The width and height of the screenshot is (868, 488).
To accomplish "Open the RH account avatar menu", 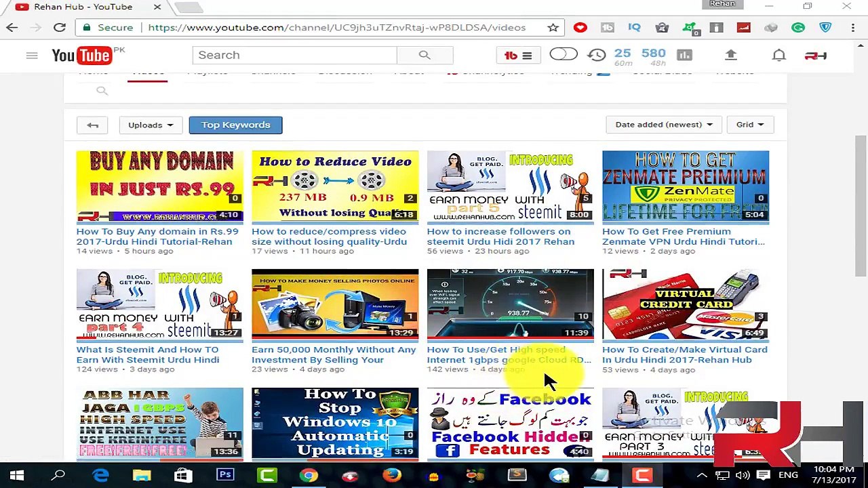I will pyautogui.click(x=816, y=56).
